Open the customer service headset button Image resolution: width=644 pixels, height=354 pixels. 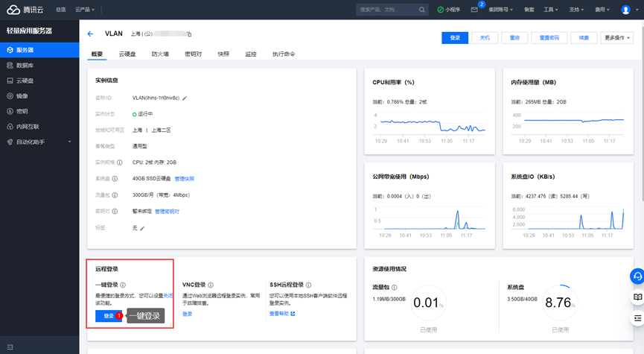[637, 276]
